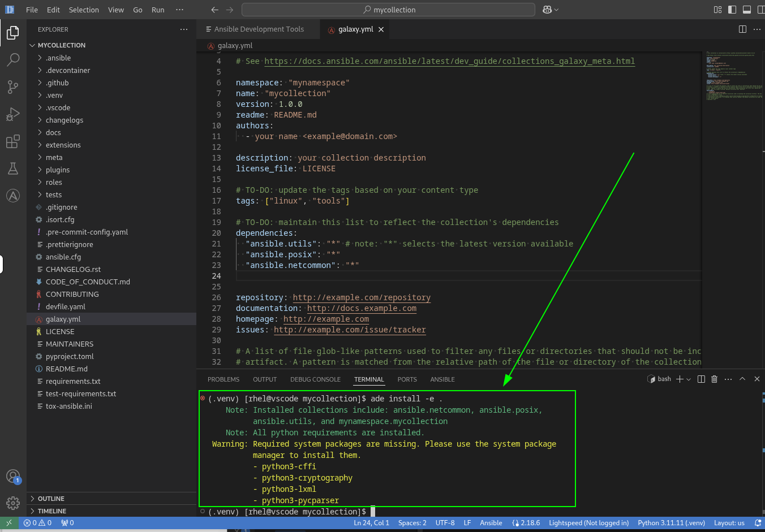This screenshot has height=532, width=765.
Task: Maximize the panel size with chevron
Action: click(742, 379)
